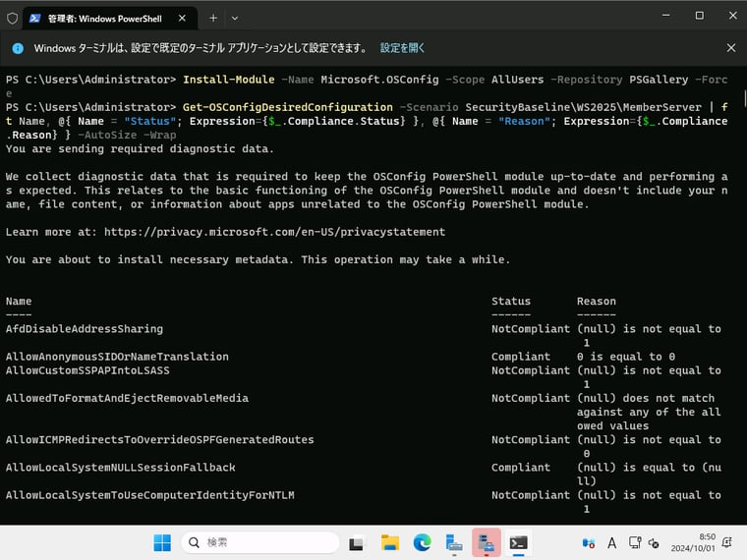Click the AfdDisableAddressSharing row name
The image size is (747, 560).
(x=85, y=328)
